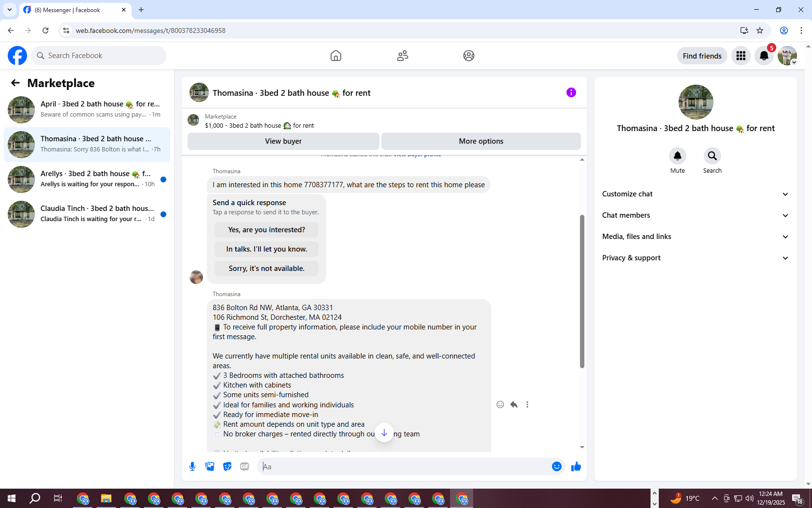Bookmark this page with the star icon
This screenshot has width=812, height=508.
click(x=760, y=30)
